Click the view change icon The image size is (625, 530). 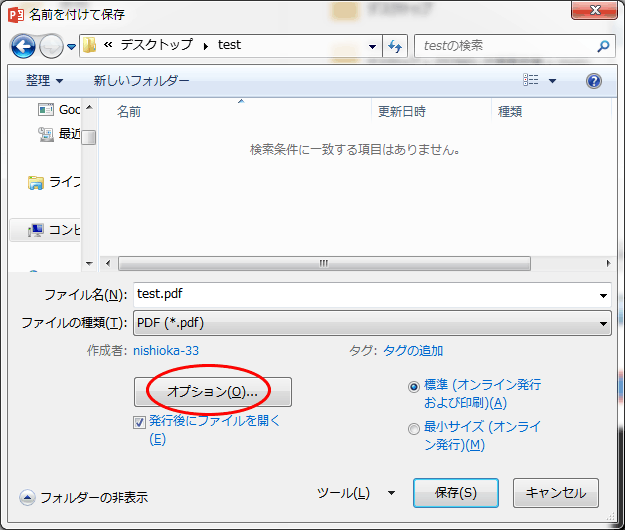pos(531,81)
